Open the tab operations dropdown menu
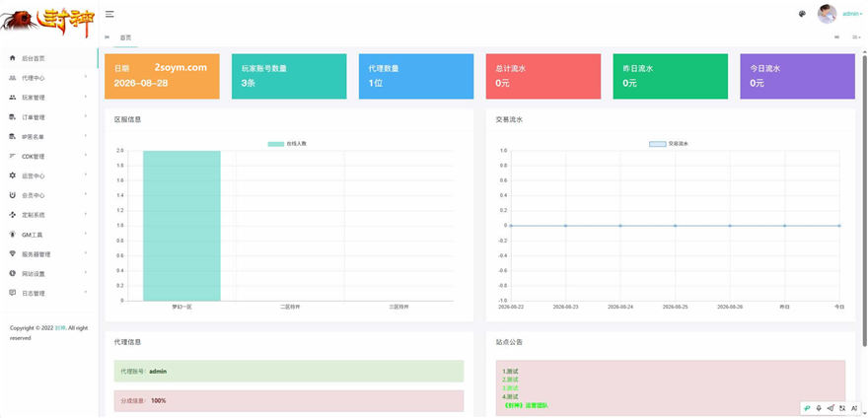 point(856,37)
